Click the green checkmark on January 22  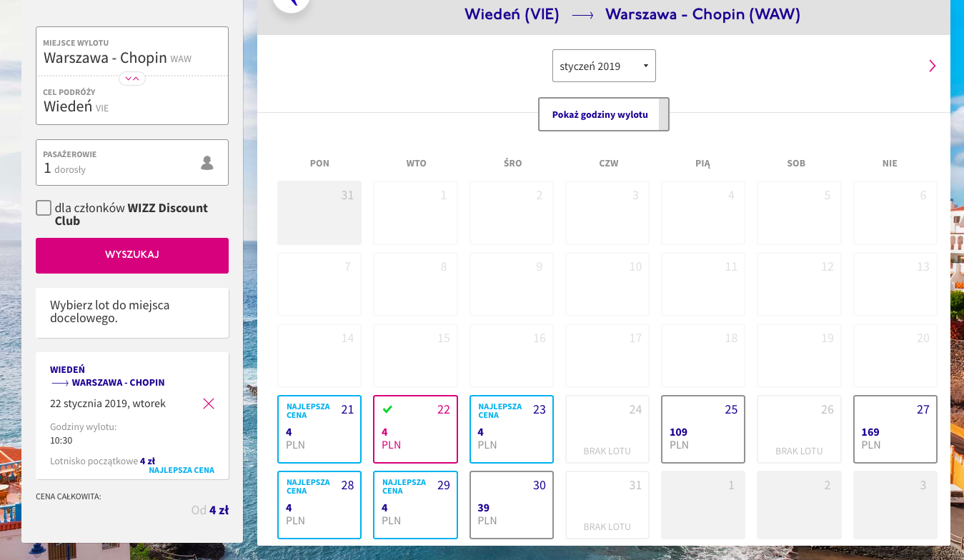[x=387, y=409]
